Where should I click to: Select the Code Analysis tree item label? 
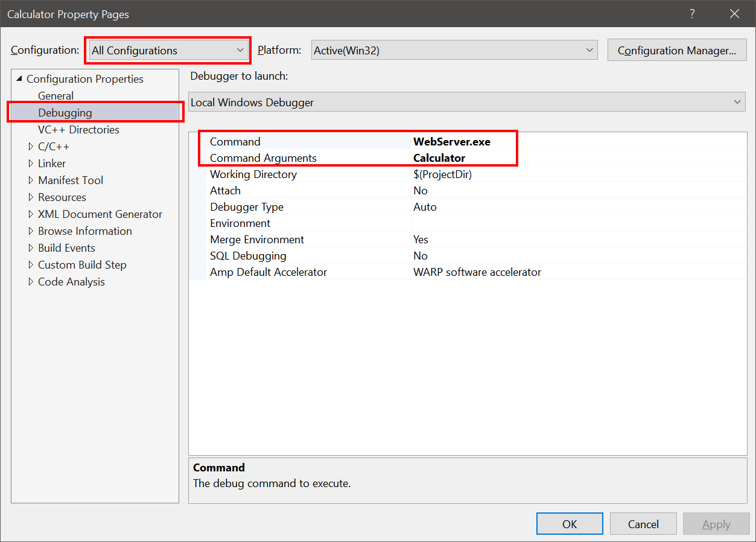click(71, 282)
